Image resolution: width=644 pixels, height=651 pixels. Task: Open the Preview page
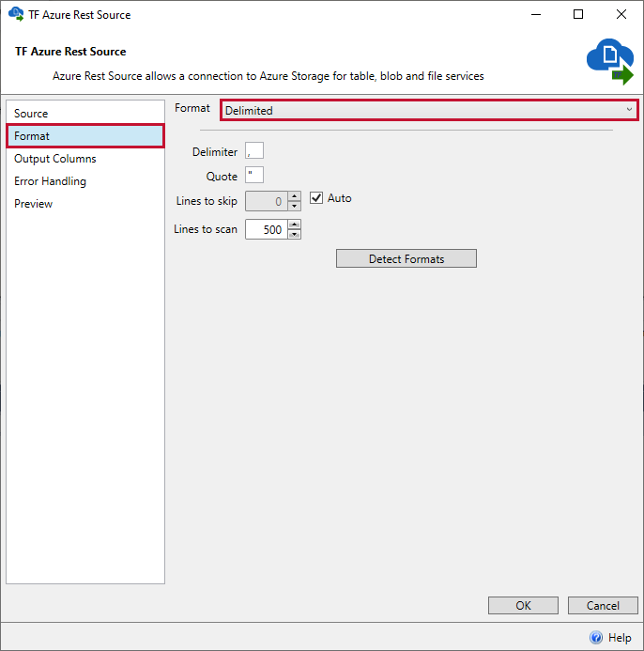85,204
